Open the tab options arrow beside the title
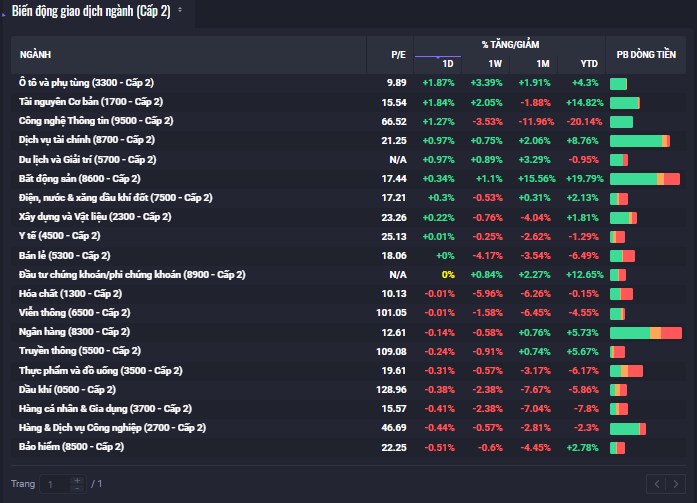The width and height of the screenshot is (697, 503). coord(180,10)
